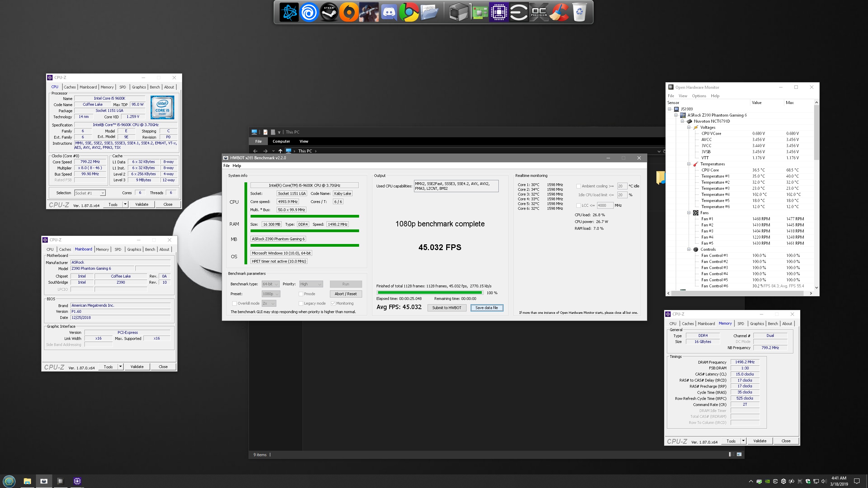Image resolution: width=868 pixels, height=488 pixels.
Task: Collapse the Voltages tree node
Action: [x=689, y=127]
